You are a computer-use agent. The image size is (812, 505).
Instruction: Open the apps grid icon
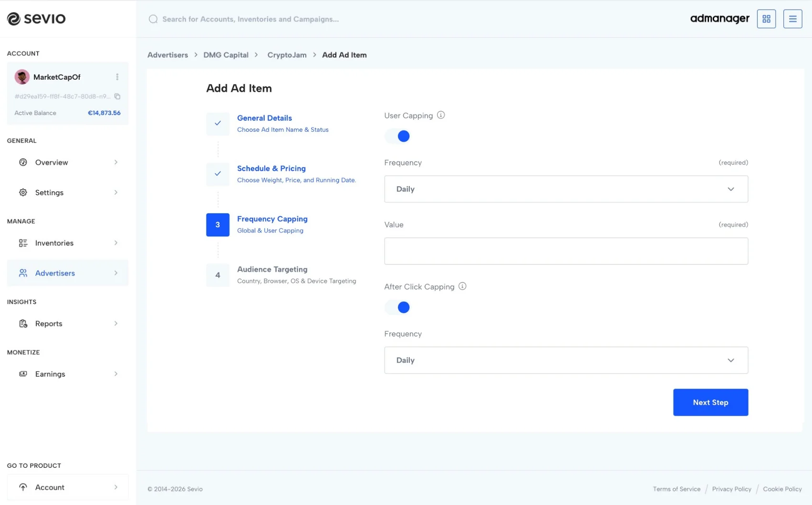tap(766, 19)
